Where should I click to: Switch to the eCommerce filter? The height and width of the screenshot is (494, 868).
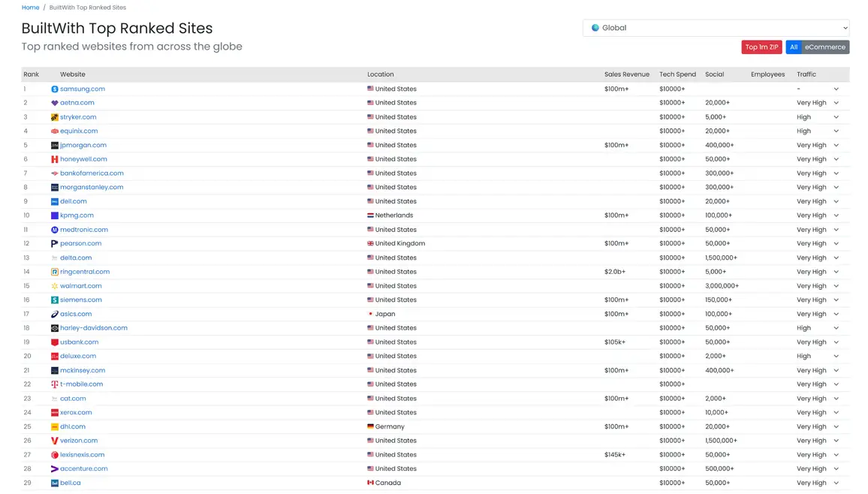[825, 47]
